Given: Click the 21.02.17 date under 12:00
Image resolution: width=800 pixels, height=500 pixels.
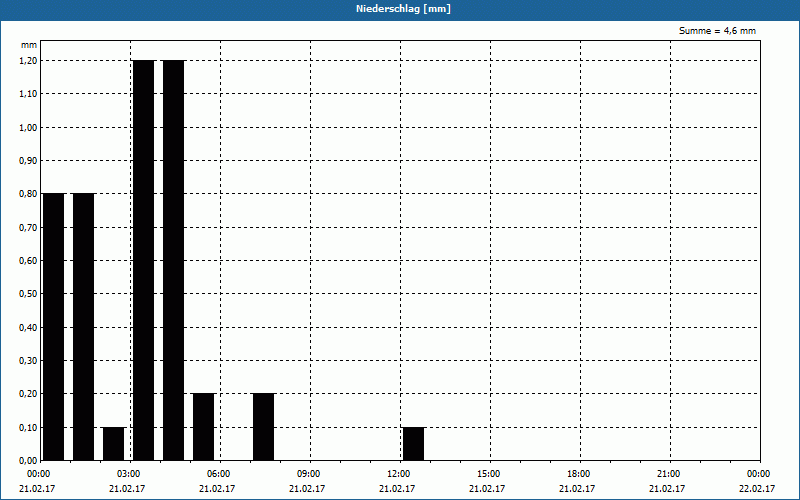Looking at the screenshot, I should tap(396, 489).
